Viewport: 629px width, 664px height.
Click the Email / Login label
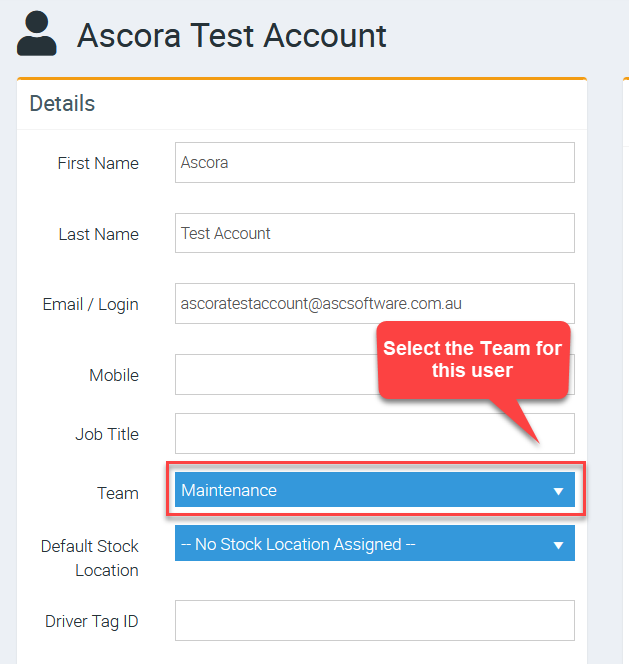pyautogui.click(x=91, y=304)
